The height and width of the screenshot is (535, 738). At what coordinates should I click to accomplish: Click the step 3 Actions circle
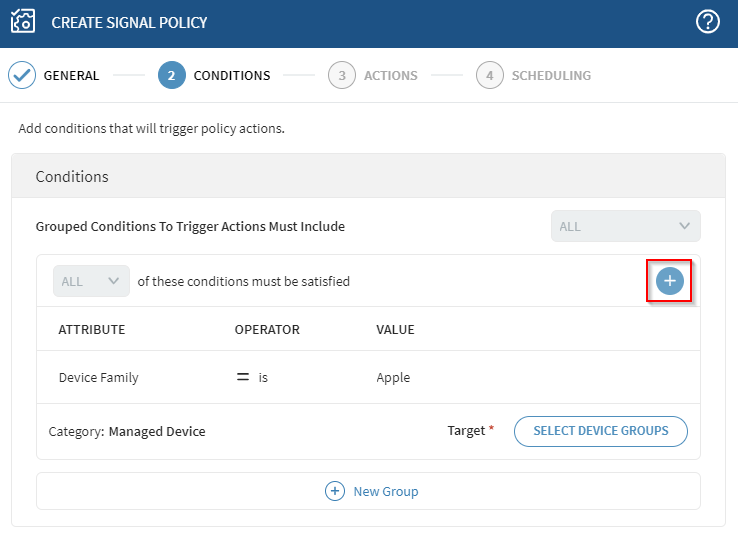(x=342, y=75)
